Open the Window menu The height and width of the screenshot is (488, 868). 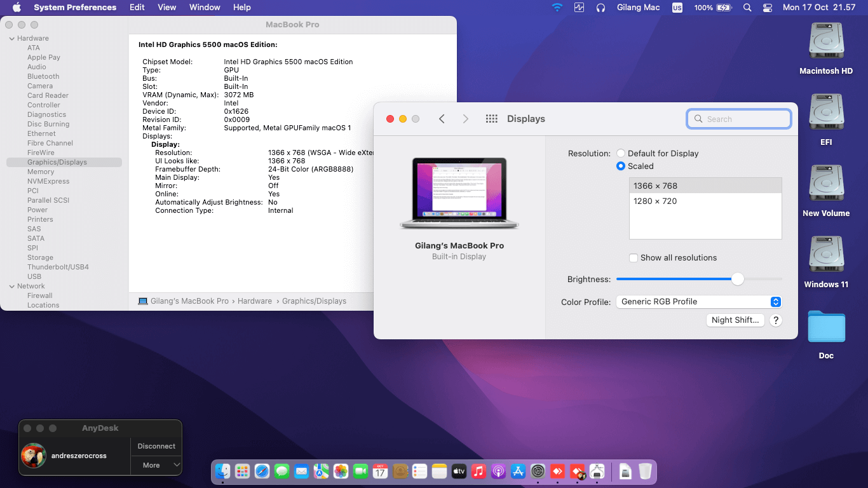pos(205,8)
